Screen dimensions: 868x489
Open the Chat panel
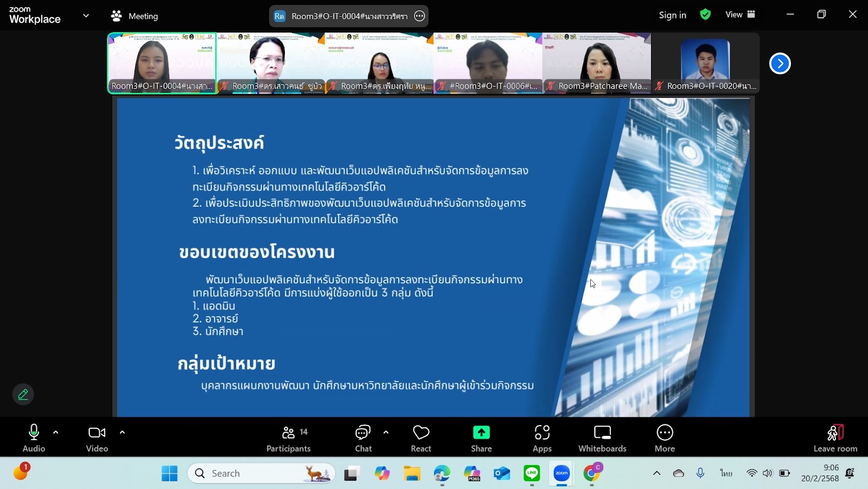point(363,438)
